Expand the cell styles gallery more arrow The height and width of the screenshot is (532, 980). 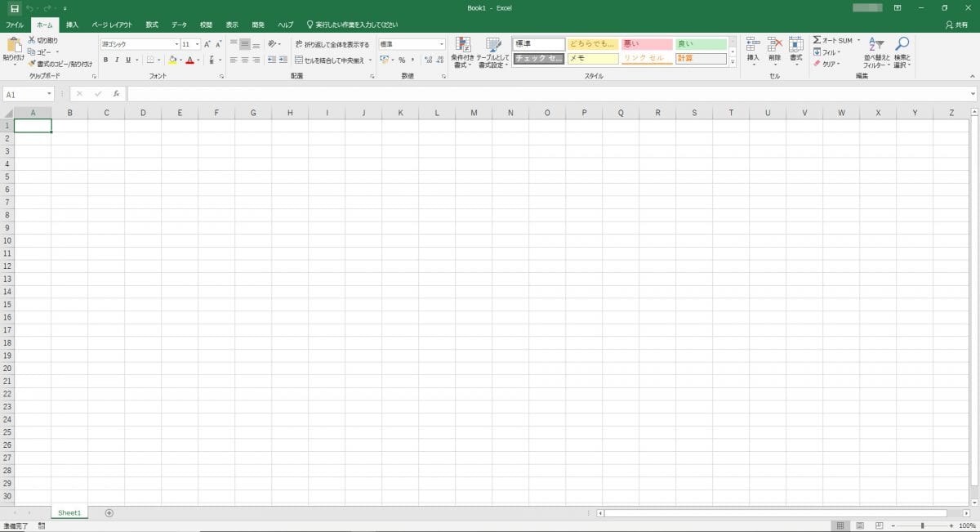point(733,62)
